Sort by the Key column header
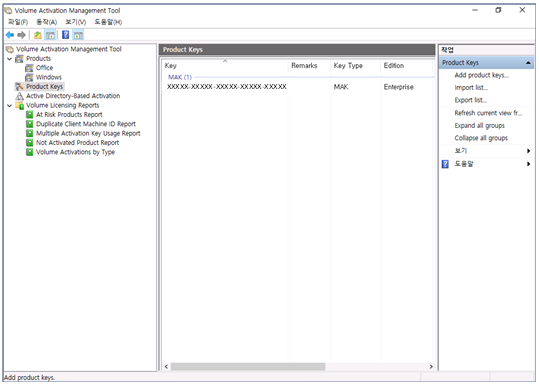The height and width of the screenshot is (384, 539). [x=225, y=66]
